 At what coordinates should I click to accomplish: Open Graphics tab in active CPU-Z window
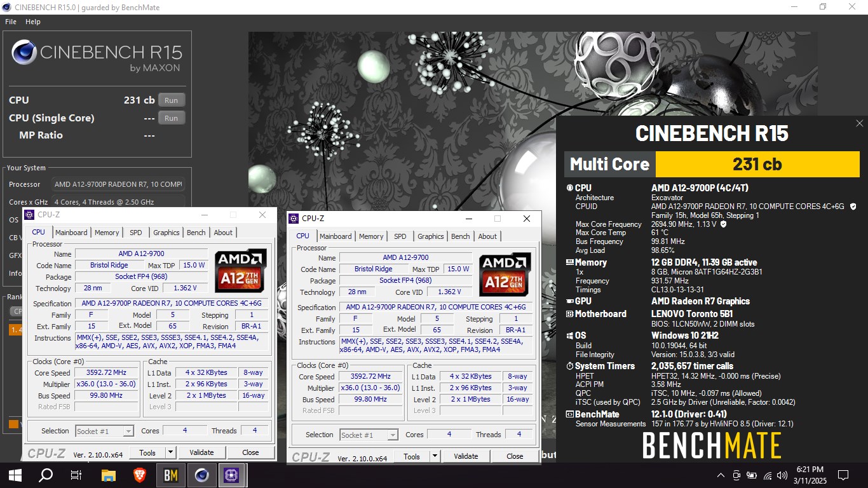[x=431, y=236]
